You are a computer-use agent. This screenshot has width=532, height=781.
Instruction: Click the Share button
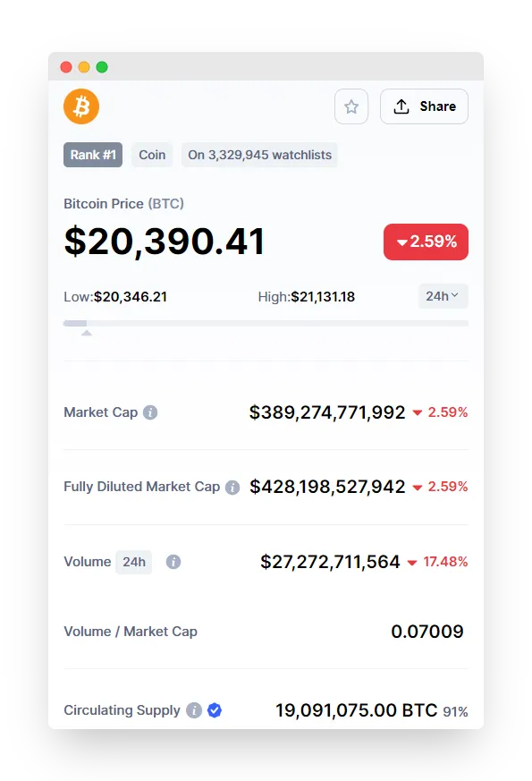coord(424,106)
